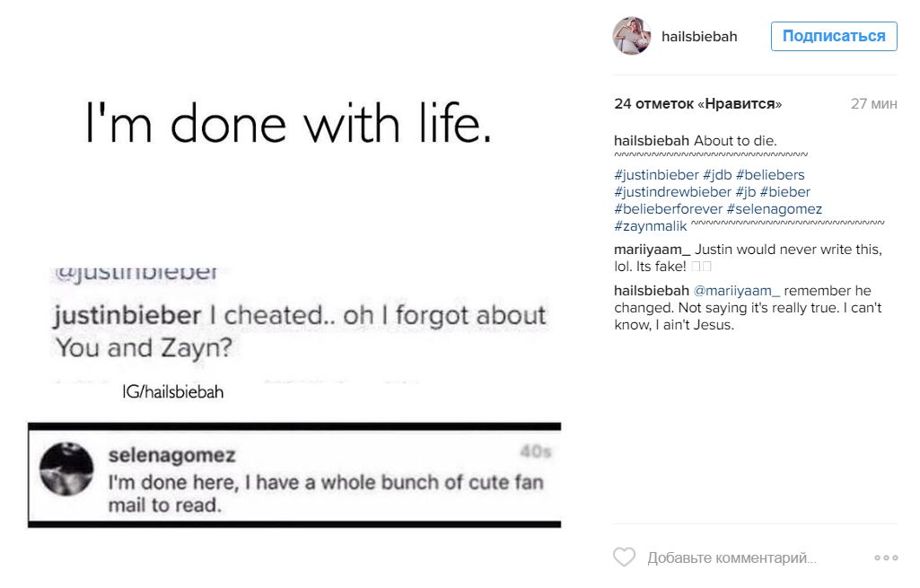Click the #bieber hashtag link
Viewport: 920px width, 588px height.
point(785,192)
